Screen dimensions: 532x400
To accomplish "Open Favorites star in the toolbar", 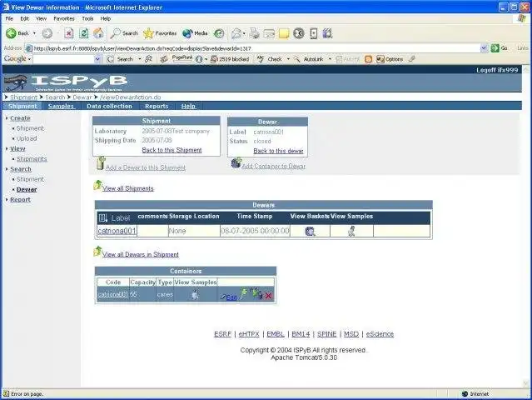I will click(x=148, y=33).
